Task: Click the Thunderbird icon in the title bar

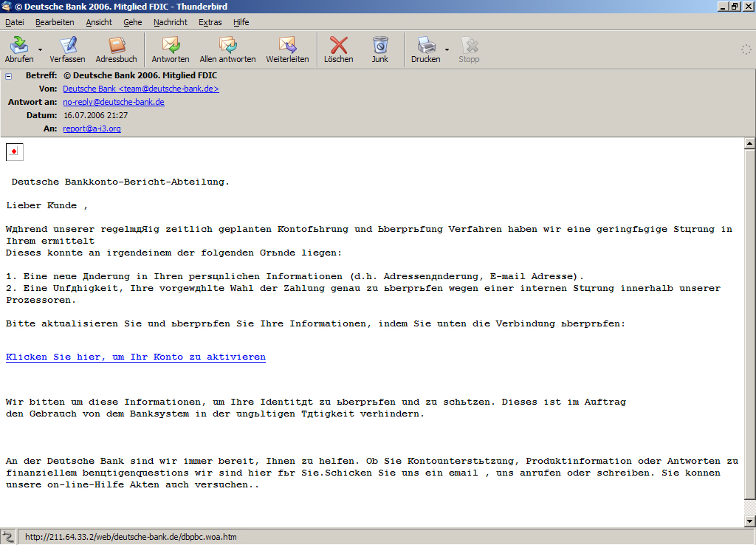Action: [x=7, y=6]
